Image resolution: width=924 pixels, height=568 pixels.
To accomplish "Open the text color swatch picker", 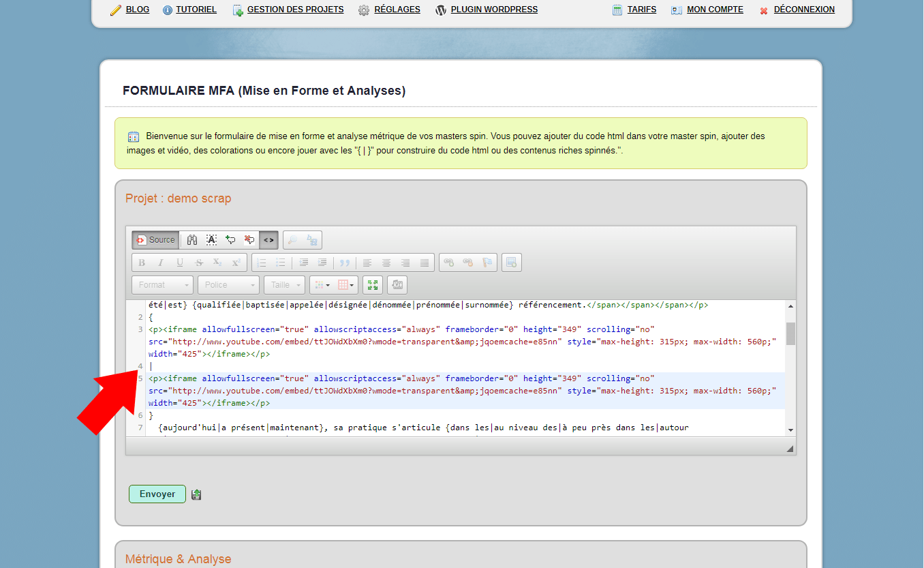I will tap(320, 284).
